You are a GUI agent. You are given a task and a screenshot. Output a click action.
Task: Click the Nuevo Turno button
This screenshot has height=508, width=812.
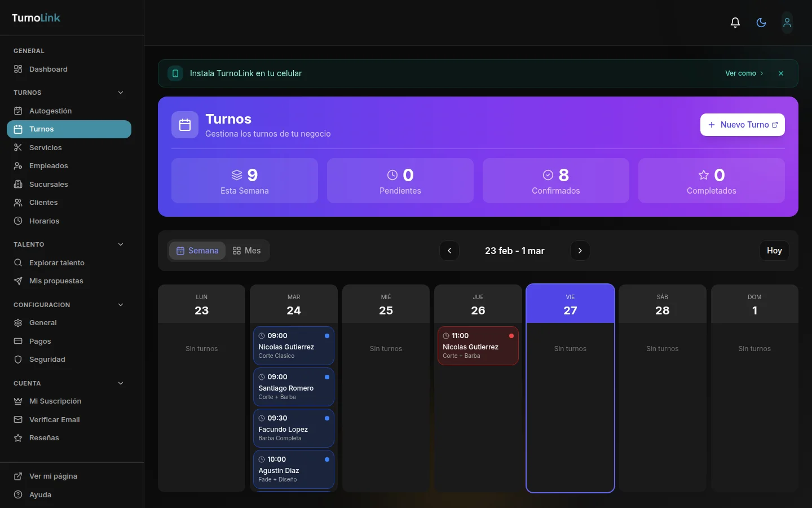tap(742, 125)
